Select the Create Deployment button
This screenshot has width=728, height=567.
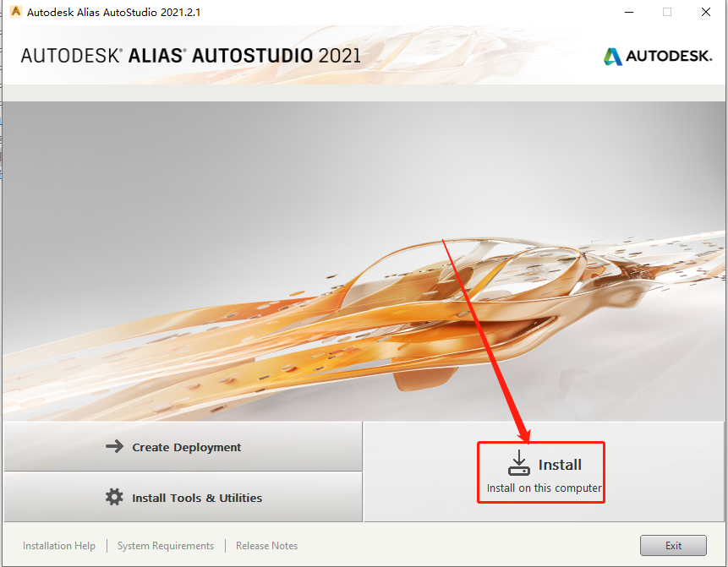coord(183,446)
